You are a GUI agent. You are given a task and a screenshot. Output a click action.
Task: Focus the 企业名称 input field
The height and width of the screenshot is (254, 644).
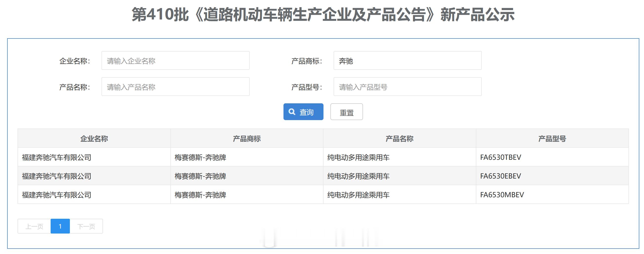click(176, 60)
